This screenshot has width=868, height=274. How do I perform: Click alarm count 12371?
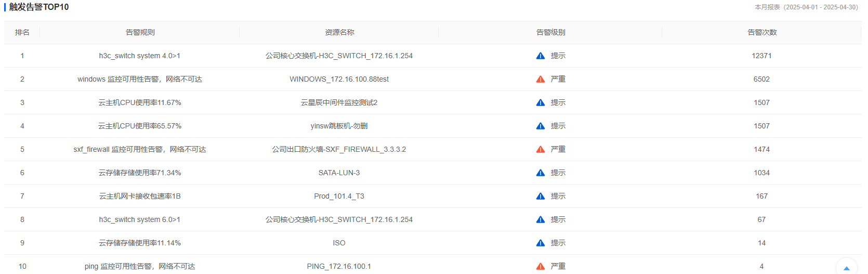click(762, 56)
